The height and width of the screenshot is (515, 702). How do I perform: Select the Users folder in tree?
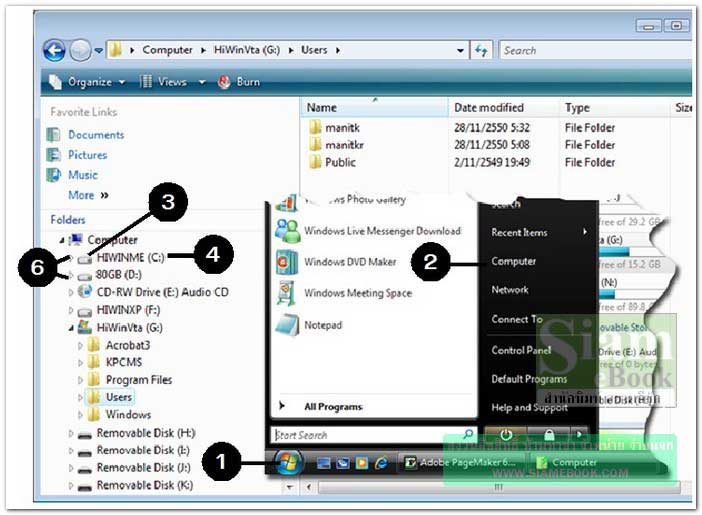pos(119,397)
